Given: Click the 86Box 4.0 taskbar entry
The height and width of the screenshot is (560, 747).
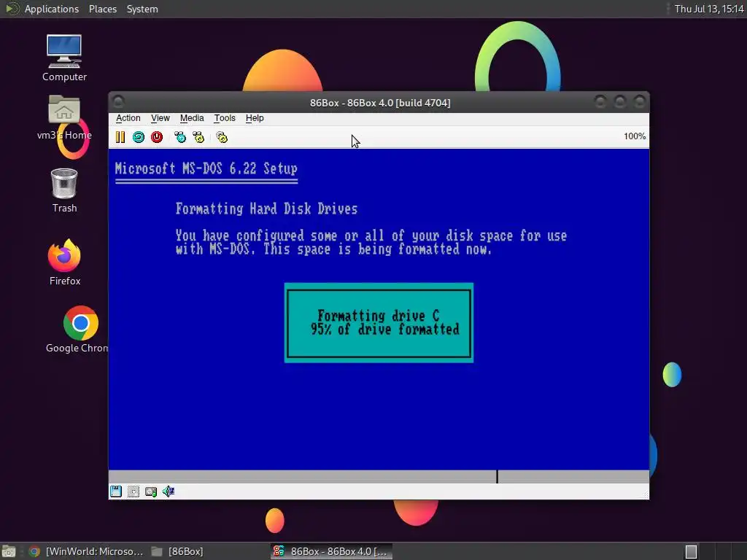Looking at the screenshot, I should [x=332, y=551].
